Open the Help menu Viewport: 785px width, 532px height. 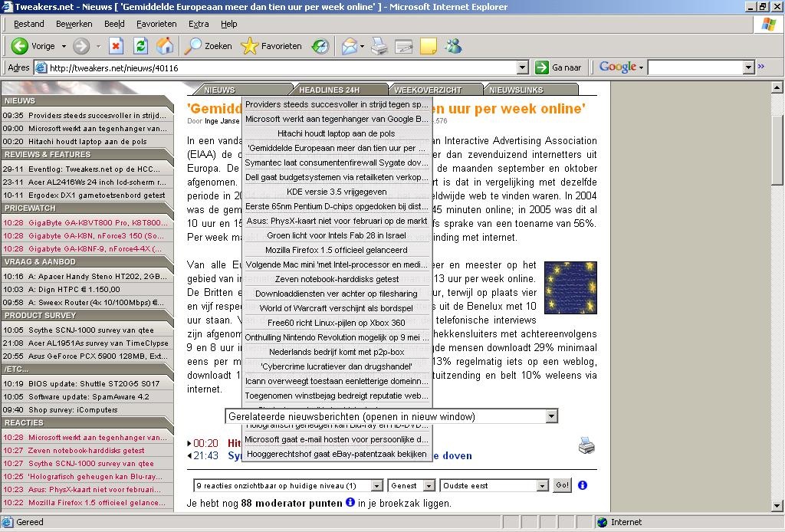click(228, 24)
